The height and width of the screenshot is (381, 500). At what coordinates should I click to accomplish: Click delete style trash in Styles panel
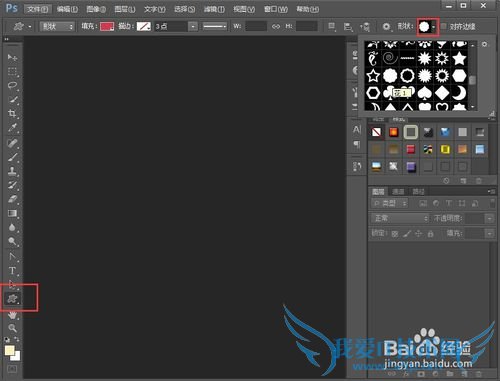[479, 181]
